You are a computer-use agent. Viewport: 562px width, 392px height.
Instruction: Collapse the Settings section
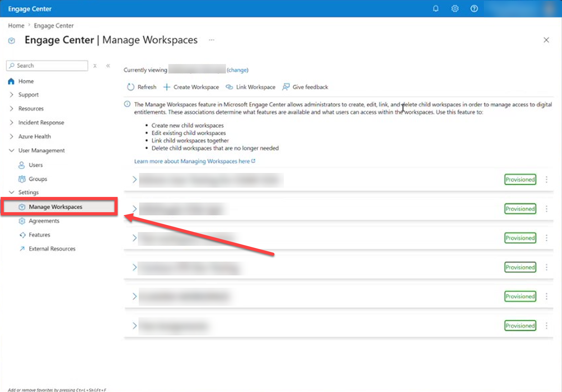click(12, 192)
